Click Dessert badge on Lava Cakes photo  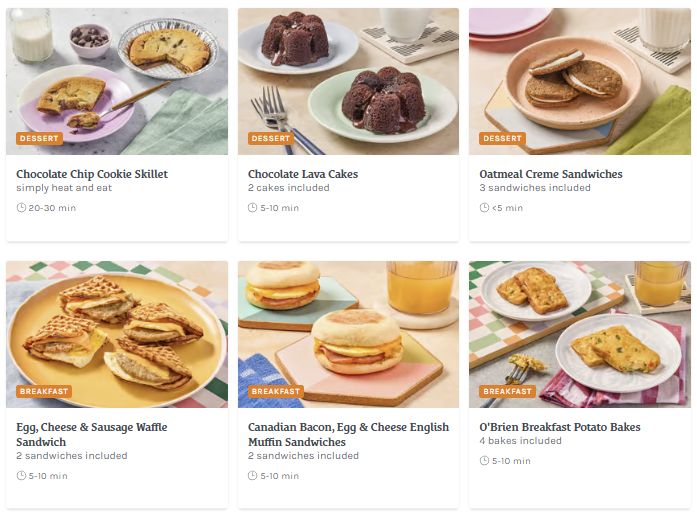click(x=270, y=139)
